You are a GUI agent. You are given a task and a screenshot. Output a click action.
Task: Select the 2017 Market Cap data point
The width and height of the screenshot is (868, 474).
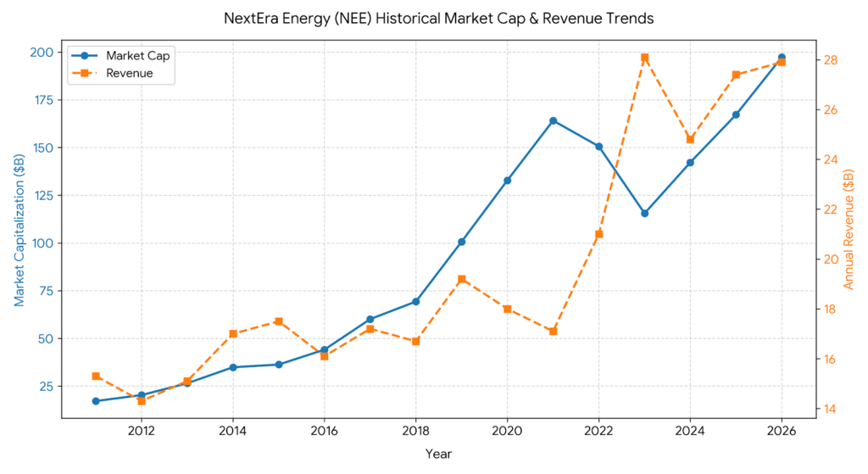click(x=370, y=320)
